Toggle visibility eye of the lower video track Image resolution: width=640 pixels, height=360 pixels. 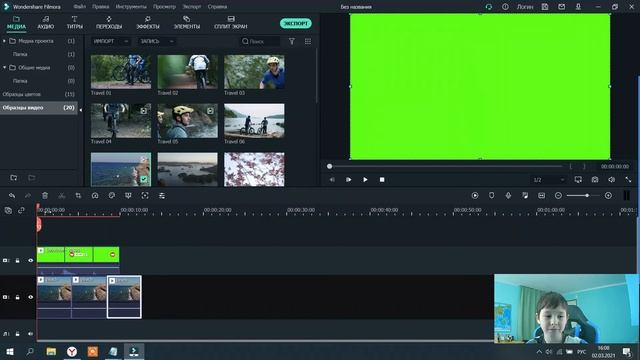point(31,297)
